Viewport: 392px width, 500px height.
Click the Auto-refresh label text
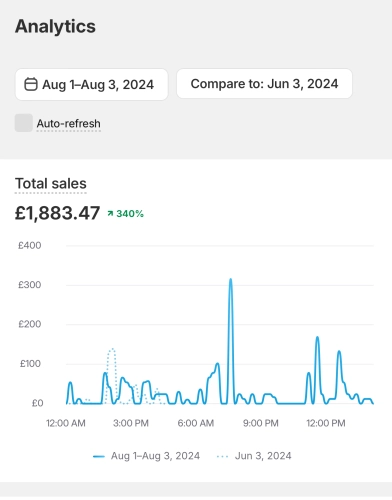(x=68, y=124)
